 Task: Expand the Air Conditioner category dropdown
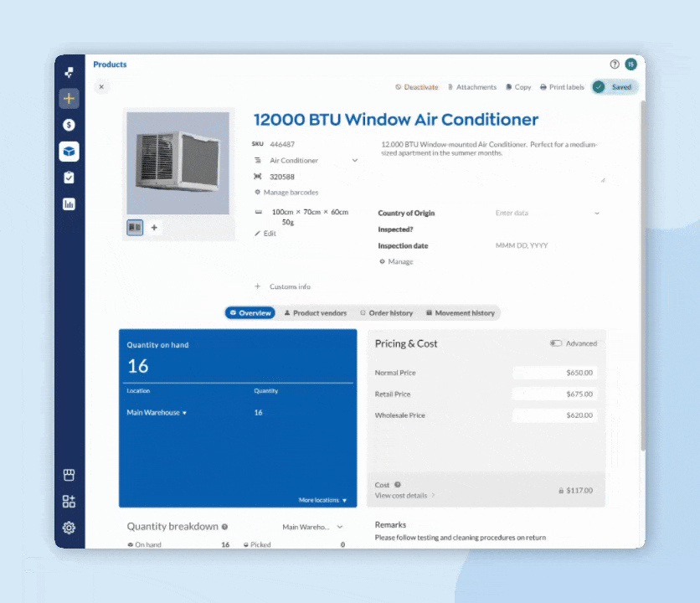point(354,161)
